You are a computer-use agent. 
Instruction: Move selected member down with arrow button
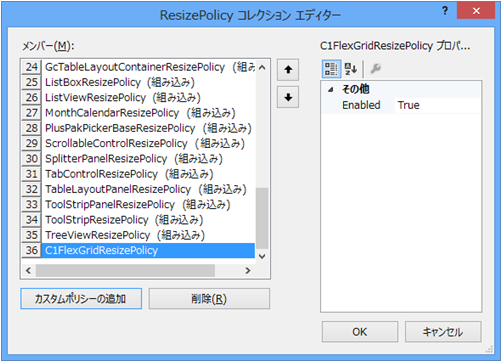[x=288, y=97]
